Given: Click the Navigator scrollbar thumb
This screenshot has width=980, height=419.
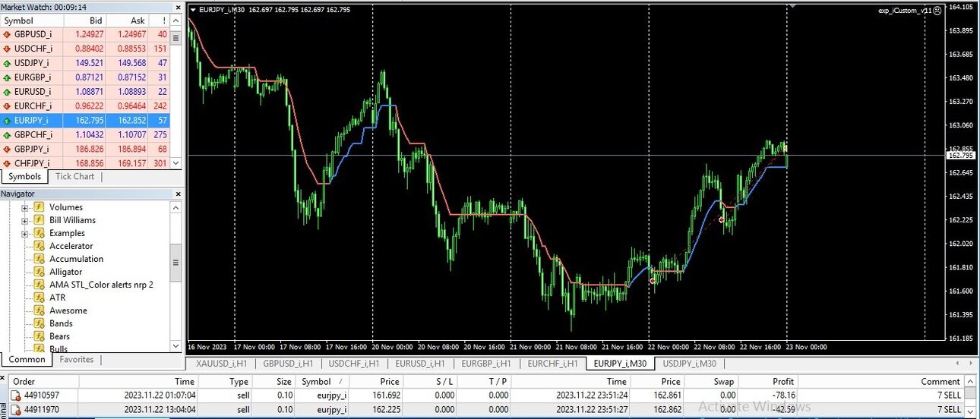Looking at the screenshot, I should point(176,263).
